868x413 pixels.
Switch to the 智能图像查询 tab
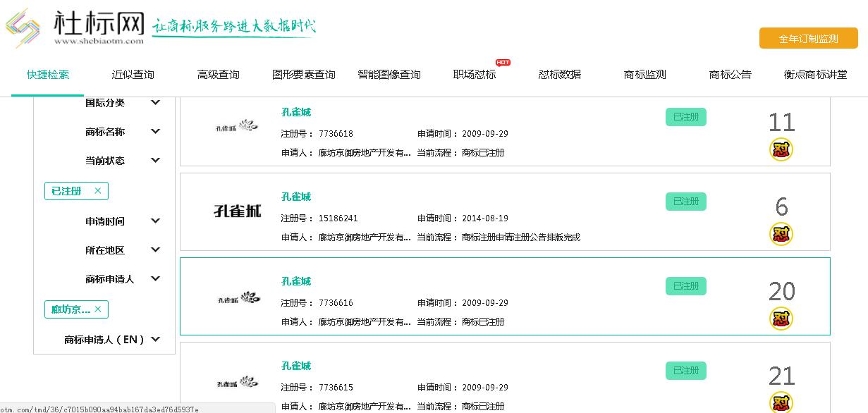[389, 74]
